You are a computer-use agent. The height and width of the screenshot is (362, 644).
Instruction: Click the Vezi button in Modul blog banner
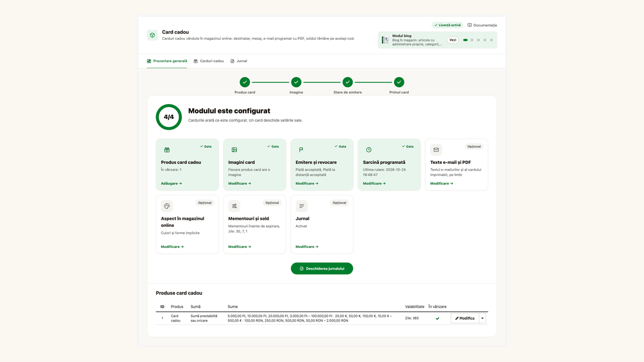tap(453, 40)
